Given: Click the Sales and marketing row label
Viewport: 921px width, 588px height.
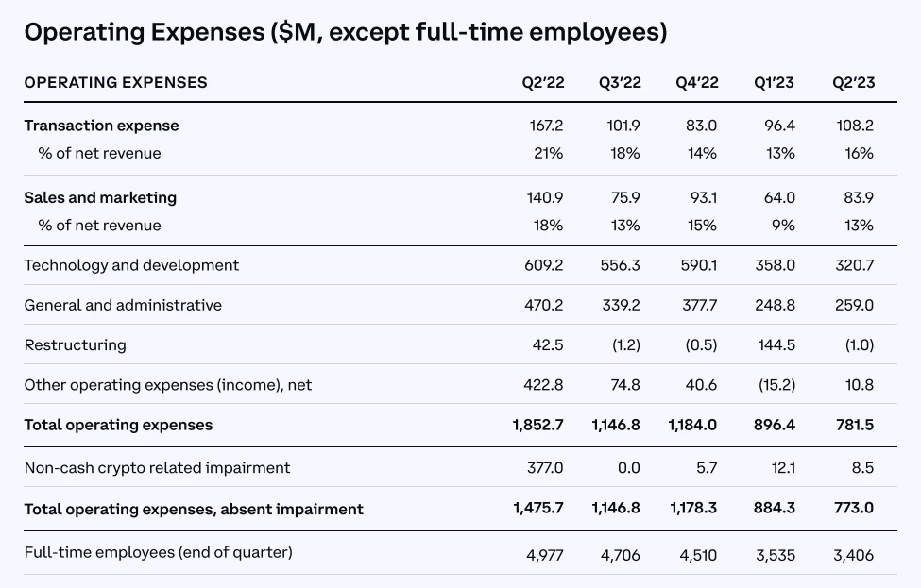Looking at the screenshot, I should pos(100,198).
